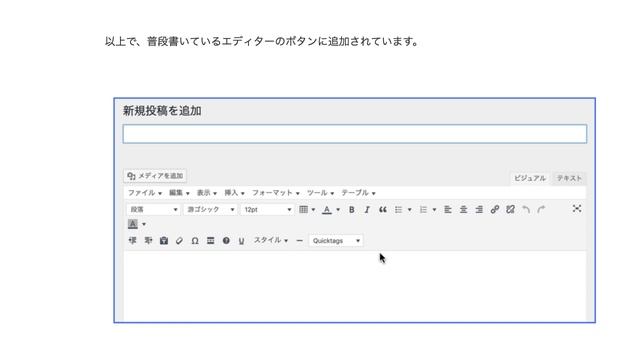This screenshot has height=360, width=640.
Task: Open the ツール menu
Action: [x=320, y=193]
